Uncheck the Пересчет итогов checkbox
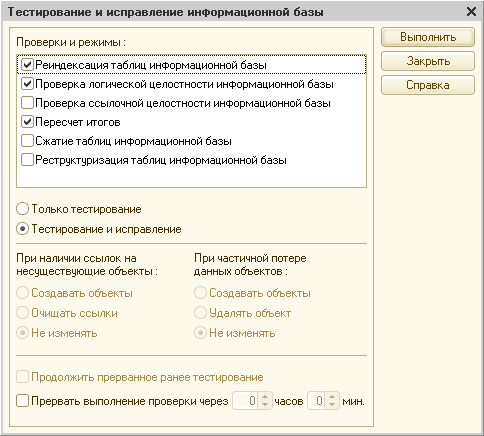The image size is (484, 436). pos(27,122)
